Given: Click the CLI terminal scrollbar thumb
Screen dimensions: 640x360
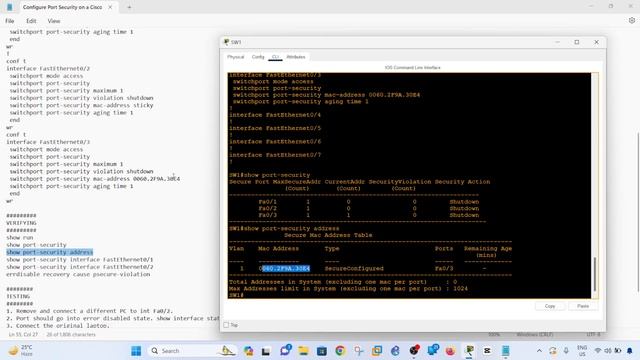Looking at the screenshot, I should click(595, 274).
